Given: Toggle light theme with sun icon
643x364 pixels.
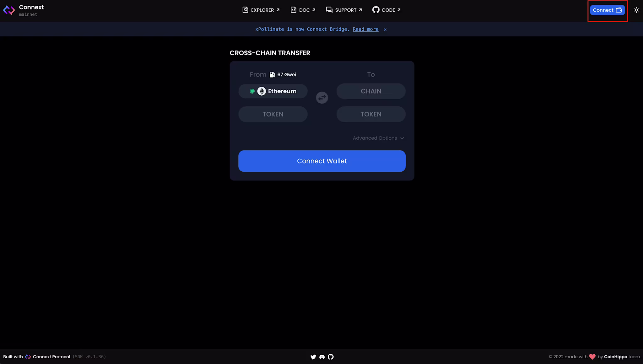Looking at the screenshot, I should 636,10.
